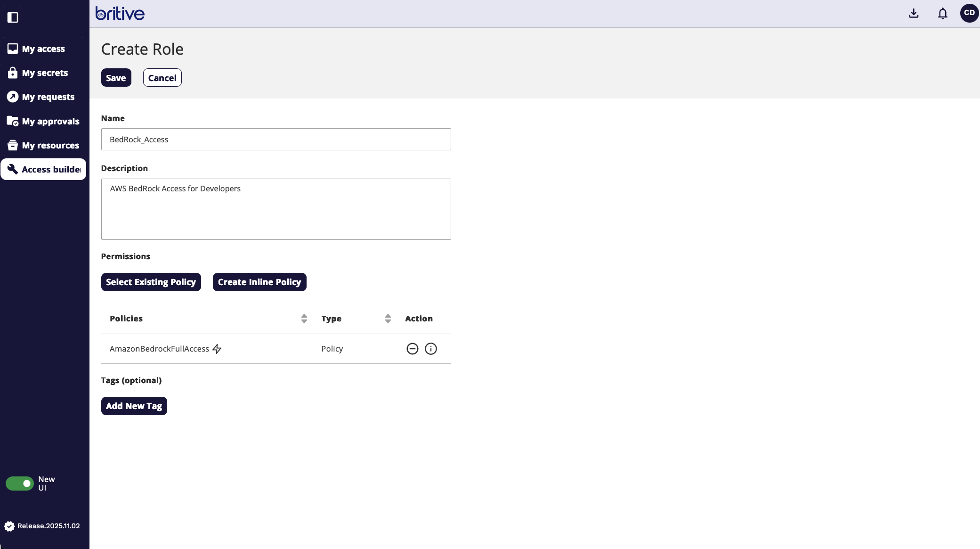980x549 pixels.
Task: Click Select Existing Policy button
Action: [x=151, y=282]
